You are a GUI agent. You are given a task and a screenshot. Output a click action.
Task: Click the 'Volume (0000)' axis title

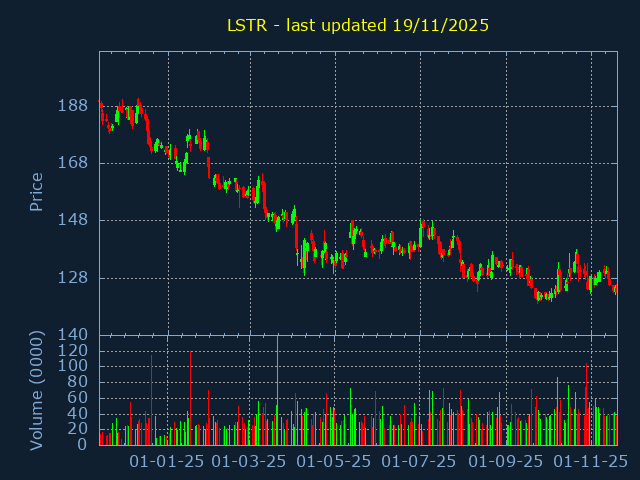pyautogui.click(x=36, y=391)
